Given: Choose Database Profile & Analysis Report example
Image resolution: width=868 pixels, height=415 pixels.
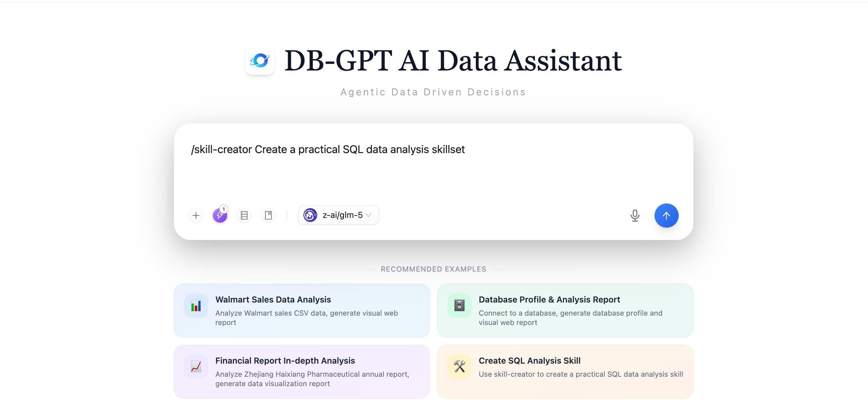Looking at the screenshot, I should tap(565, 311).
